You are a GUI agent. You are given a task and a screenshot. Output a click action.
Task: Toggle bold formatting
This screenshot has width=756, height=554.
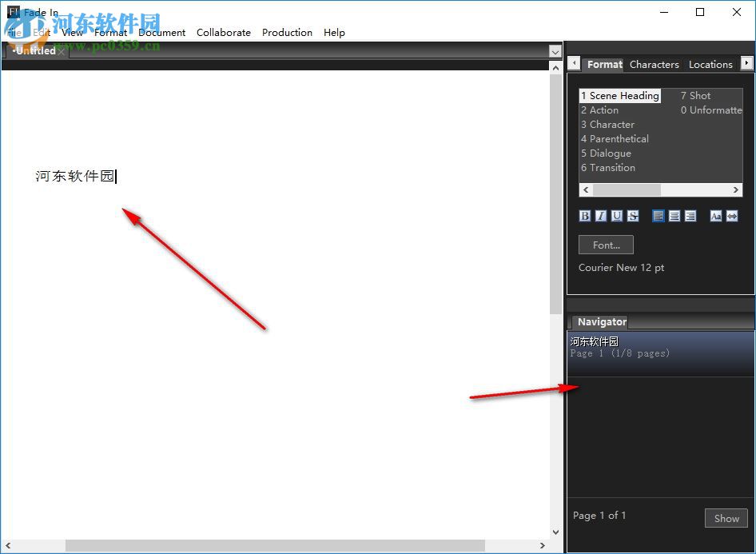[584, 216]
